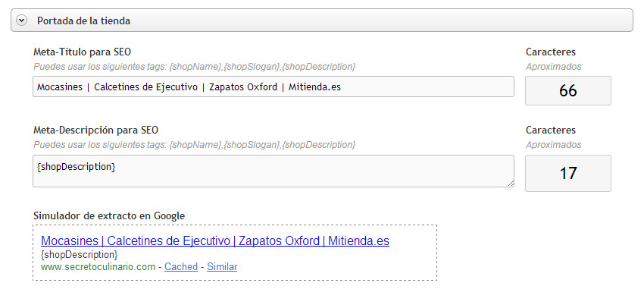Viewport: 644px width, 305px height.
Task: Click the green www.secretoculinario.com URL text
Action: click(98, 267)
